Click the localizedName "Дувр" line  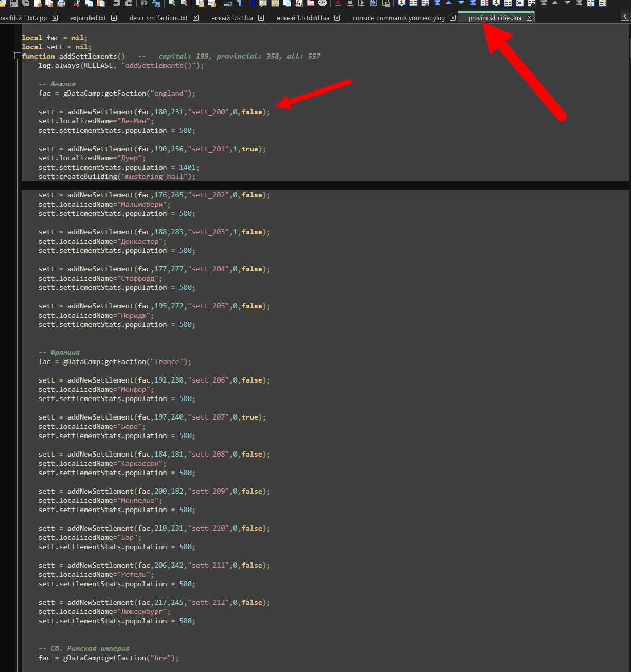coord(92,158)
